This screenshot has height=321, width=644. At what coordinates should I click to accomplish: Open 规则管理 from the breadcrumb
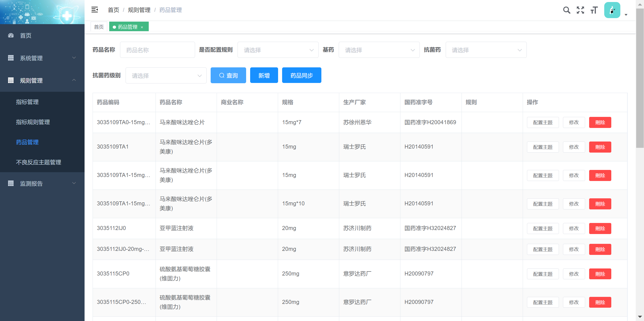pyautogui.click(x=139, y=10)
